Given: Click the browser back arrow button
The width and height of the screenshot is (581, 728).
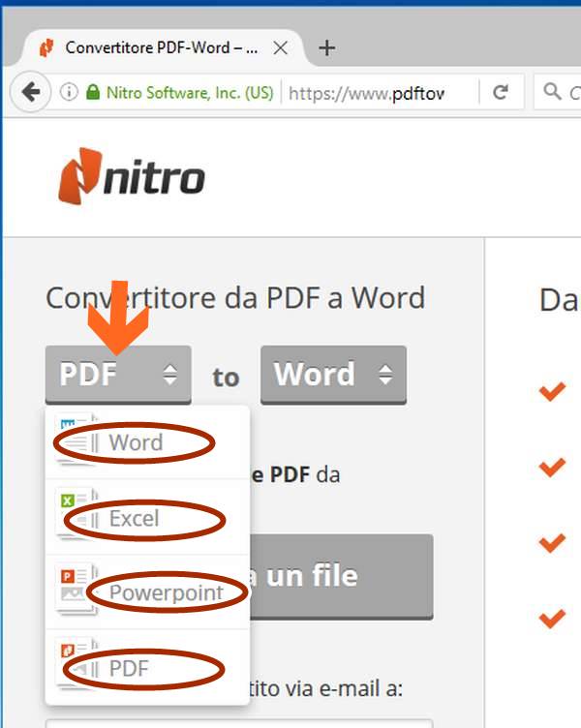Looking at the screenshot, I should (31, 92).
